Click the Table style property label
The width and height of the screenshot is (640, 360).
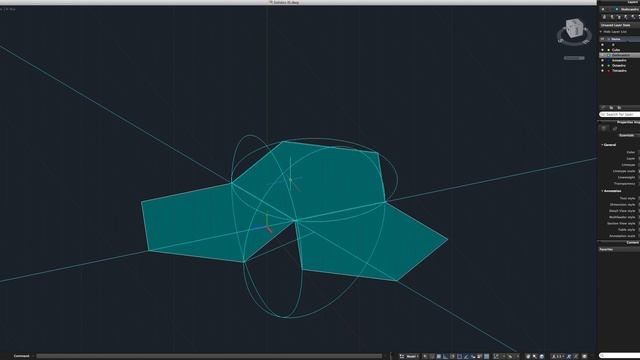pos(627,230)
